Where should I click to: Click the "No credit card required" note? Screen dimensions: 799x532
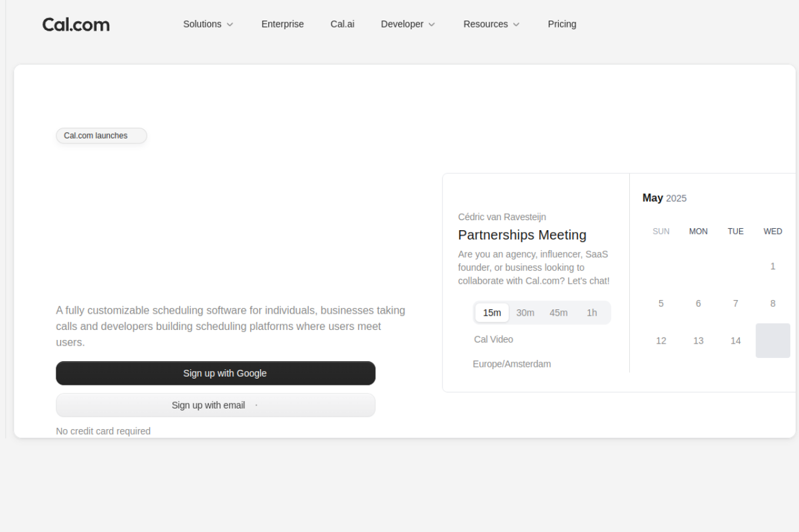(104, 431)
